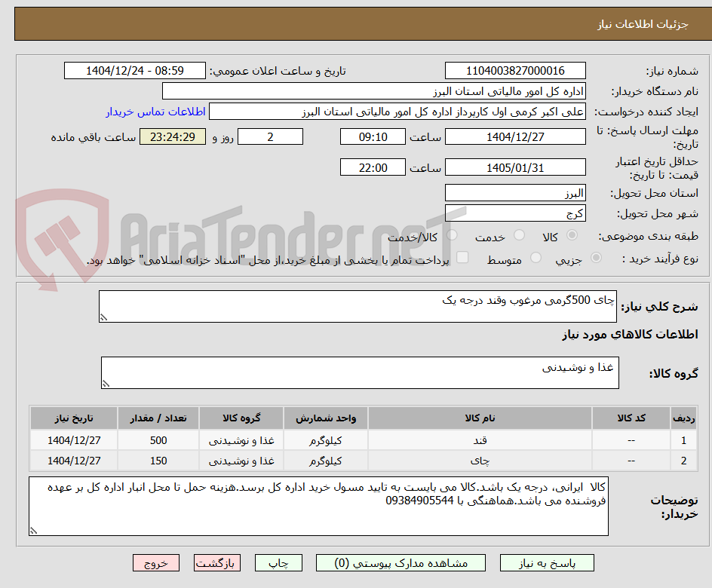Select the خدمت radio button
The width and height of the screenshot is (712, 588).
519,235
